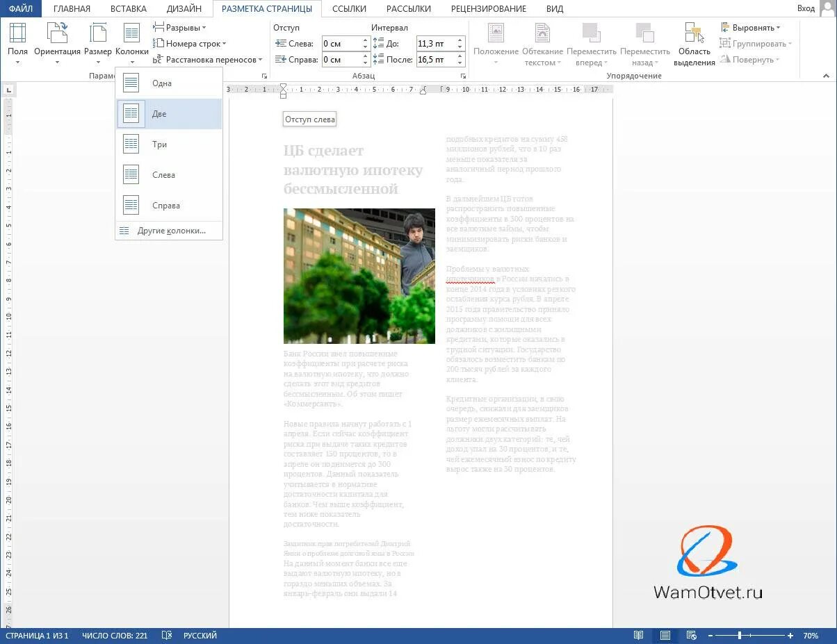Switch to the ГЛАВНАЯ tab
The width and height of the screenshot is (837, 644).
[72, 8]
